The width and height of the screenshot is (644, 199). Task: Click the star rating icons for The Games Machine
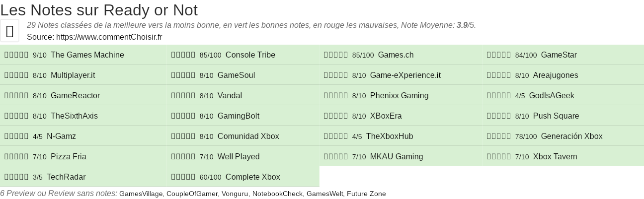(x=16, y=55)
